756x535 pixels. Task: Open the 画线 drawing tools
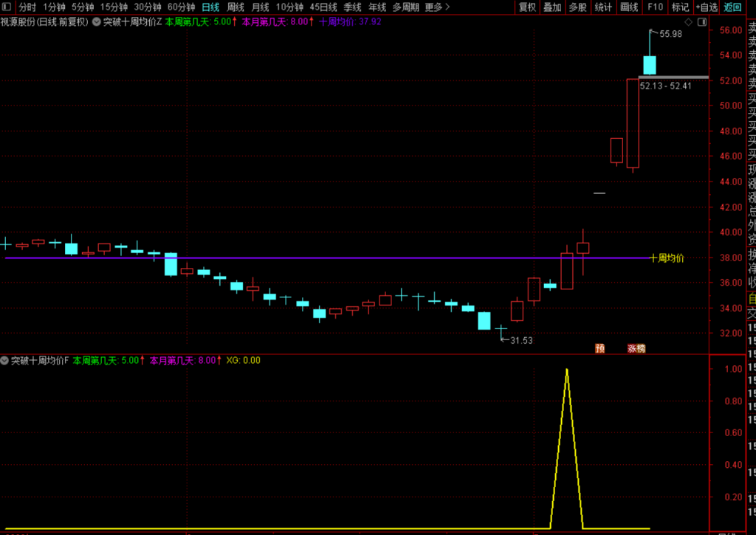629,7
